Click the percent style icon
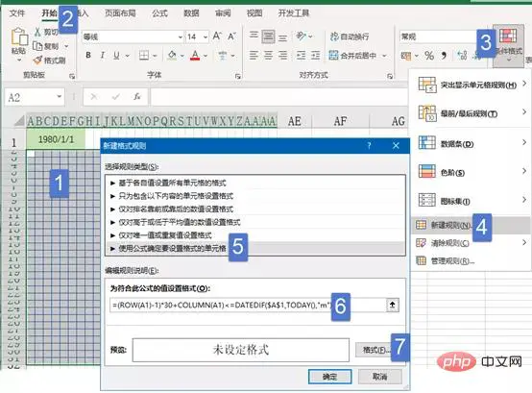The width and height of the screenshot is (532, 393). coord(429,56)
